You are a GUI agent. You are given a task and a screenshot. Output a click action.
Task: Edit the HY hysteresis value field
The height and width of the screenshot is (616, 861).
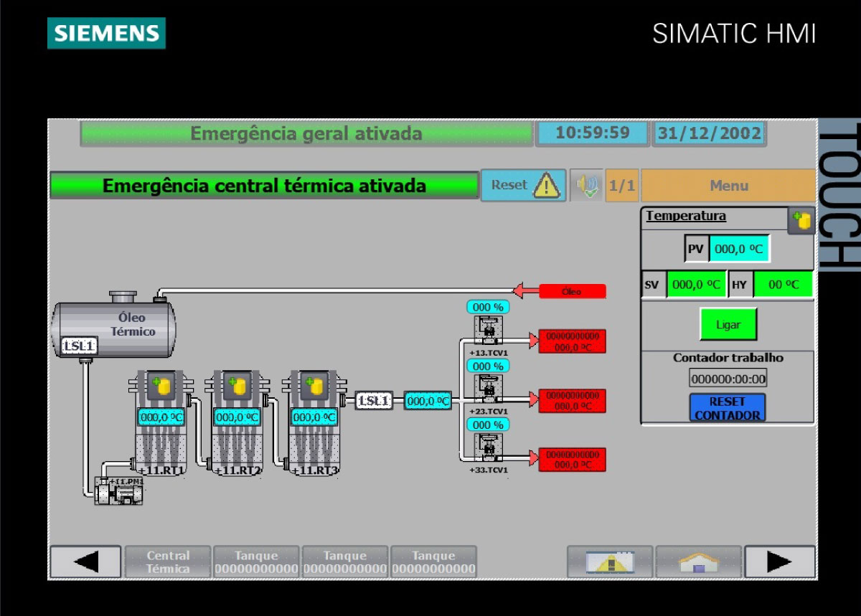783,285
